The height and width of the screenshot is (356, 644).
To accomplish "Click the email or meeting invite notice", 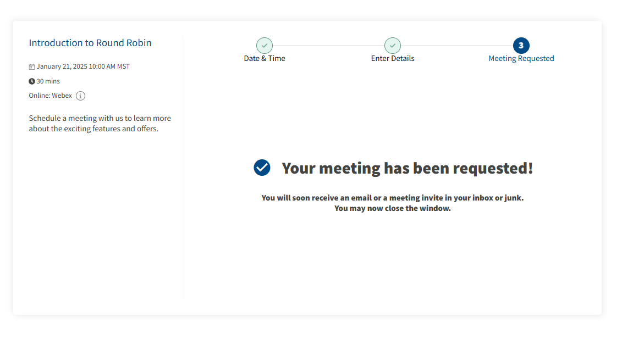I will [392, 198].
